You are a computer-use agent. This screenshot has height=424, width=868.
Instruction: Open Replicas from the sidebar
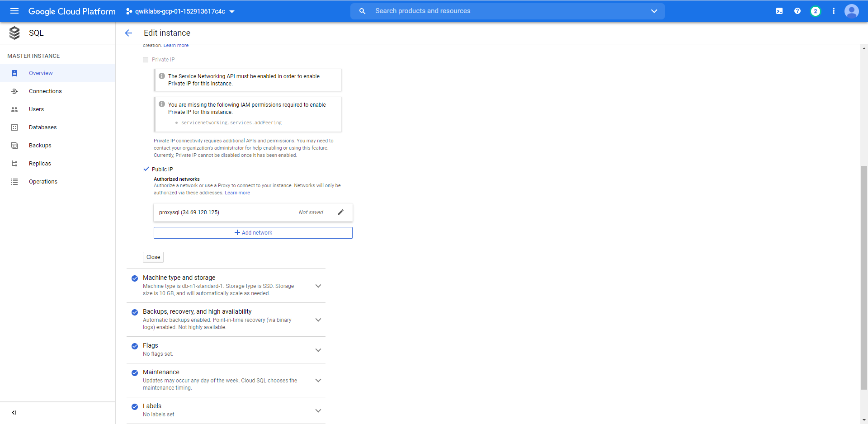coord(57,164)
